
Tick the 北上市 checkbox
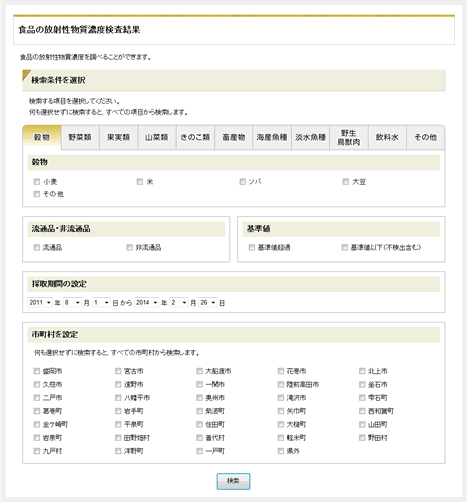click(362, 371)
